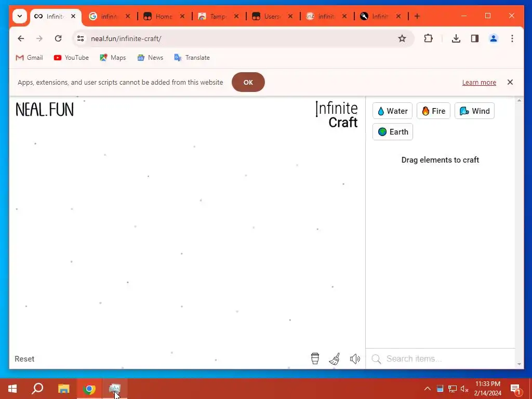Open Windows taskbar search
The image size is (532, 399).
coord(37,389)
